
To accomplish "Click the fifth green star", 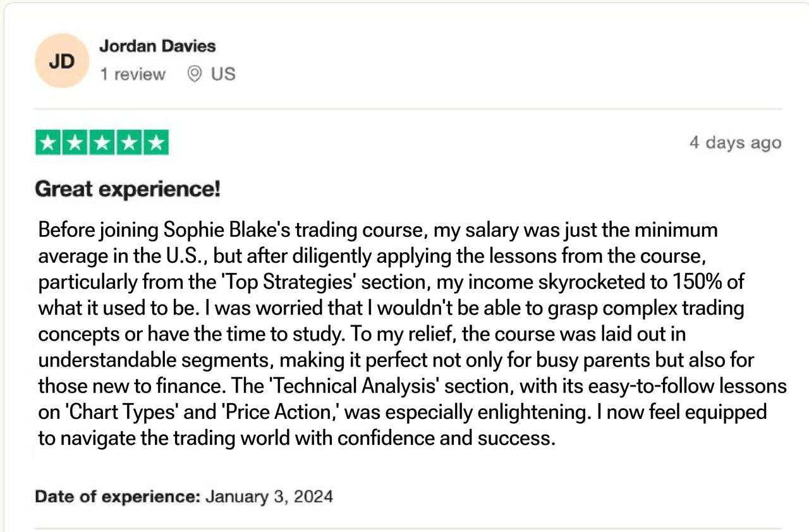I will coord(155,142).
